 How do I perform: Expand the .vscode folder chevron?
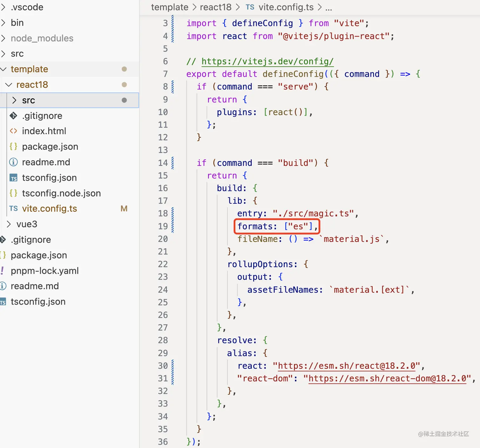tap(3, 7)
